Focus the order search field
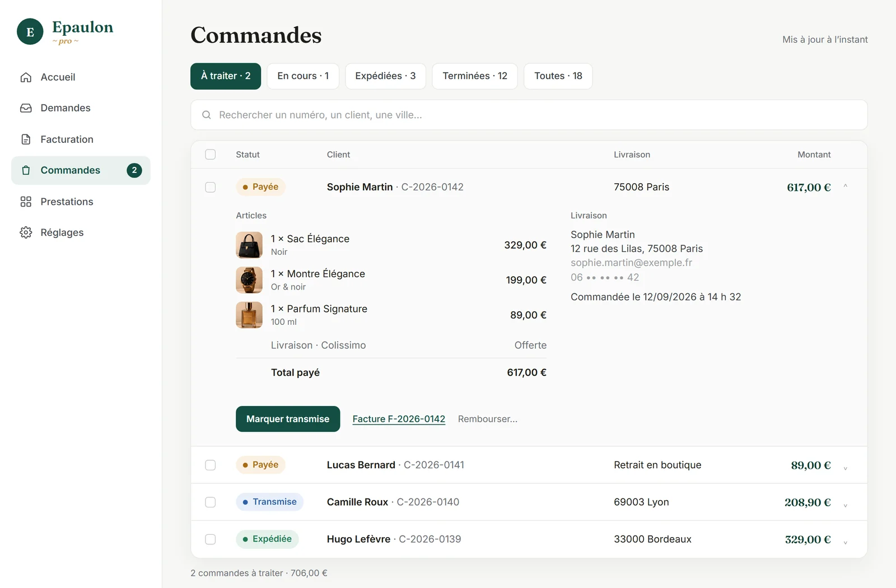The image size is (896, 588). (x=529, y=115)
